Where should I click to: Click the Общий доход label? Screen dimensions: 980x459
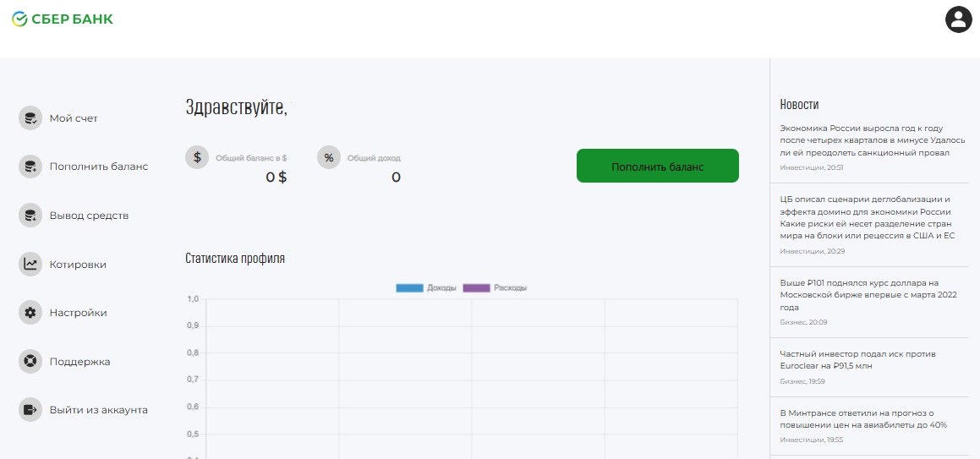pos(374,158)
